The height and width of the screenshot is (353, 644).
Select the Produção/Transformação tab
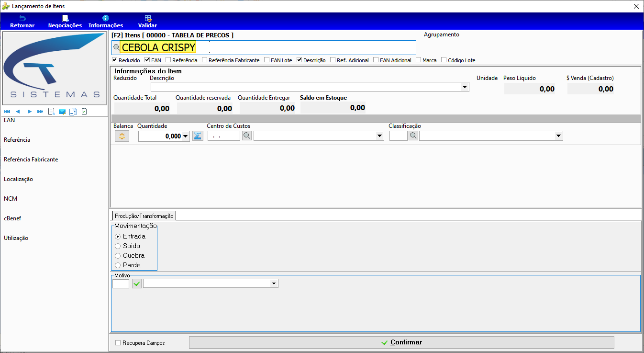(x=144, y=216)
